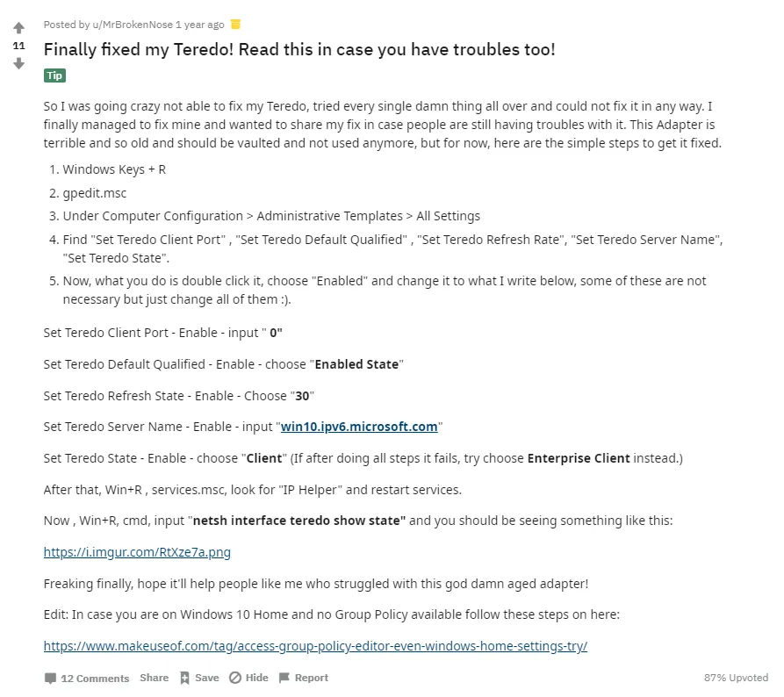The height and width of the screenshot is (697, 784).
Task: Click the Save text button
Action: [x=207, y=678]
